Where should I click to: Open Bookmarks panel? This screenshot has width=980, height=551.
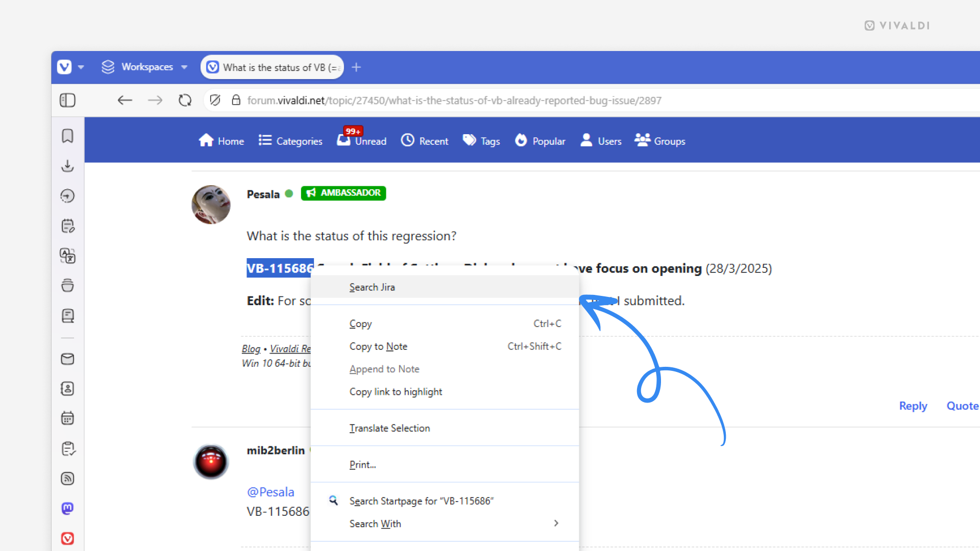coord(67,136)
